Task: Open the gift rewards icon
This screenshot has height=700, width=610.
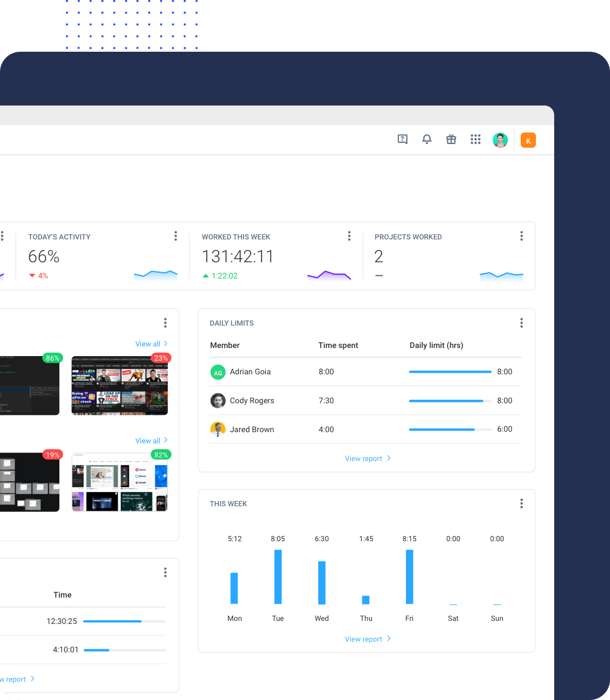Action: tap(451, 139)
